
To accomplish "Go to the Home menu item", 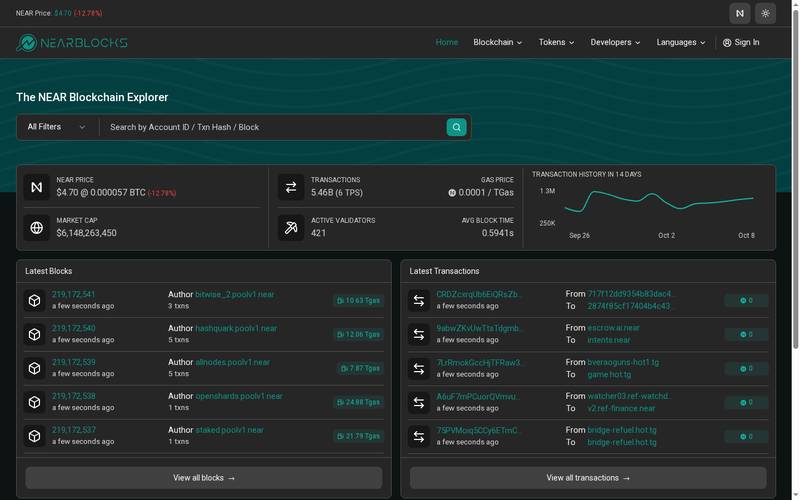I will (x=446, y=42).
